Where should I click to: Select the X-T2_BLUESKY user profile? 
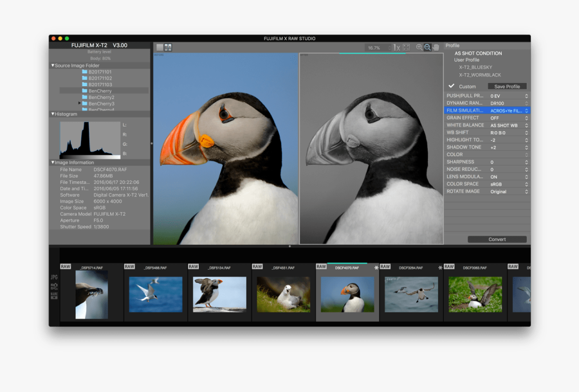click(475, 67)
